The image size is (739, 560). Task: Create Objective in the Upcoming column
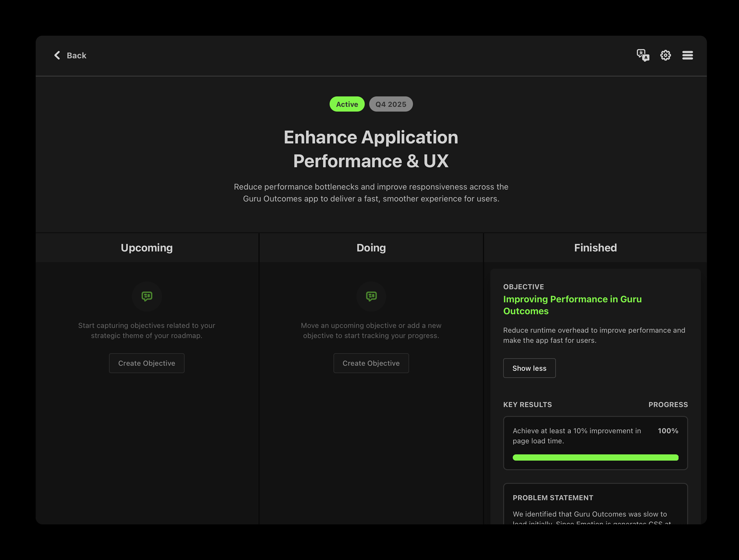coord(146,363)
